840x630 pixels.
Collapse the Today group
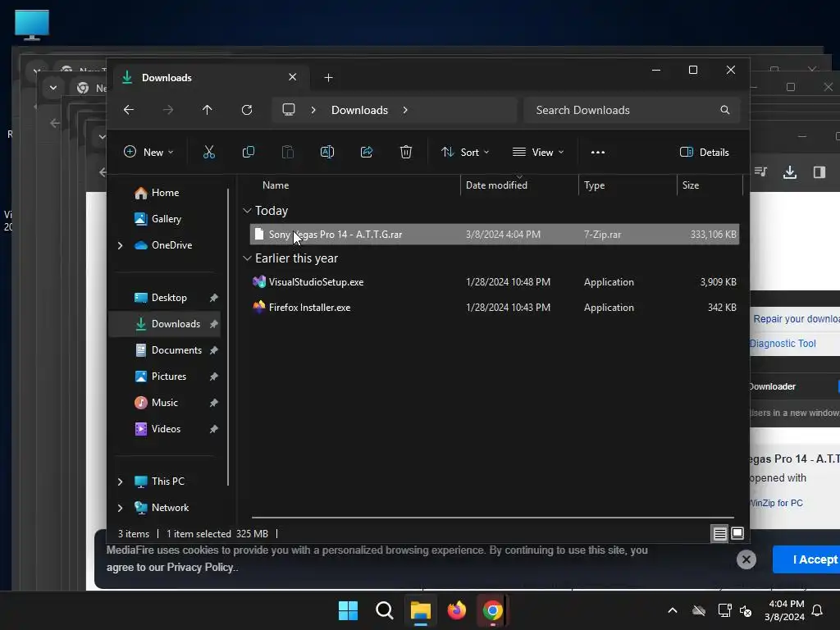coord(247,211)
